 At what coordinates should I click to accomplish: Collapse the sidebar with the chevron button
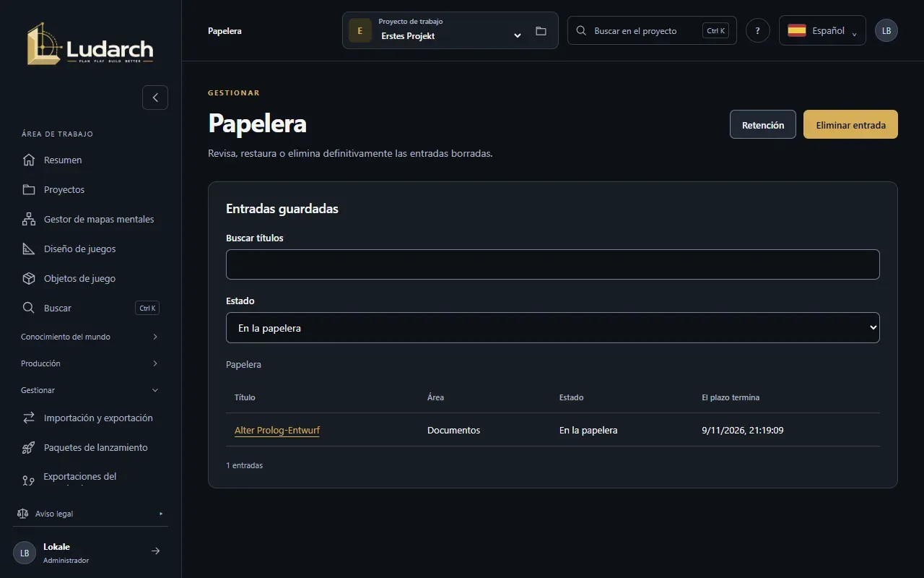(x=155, y=98)
